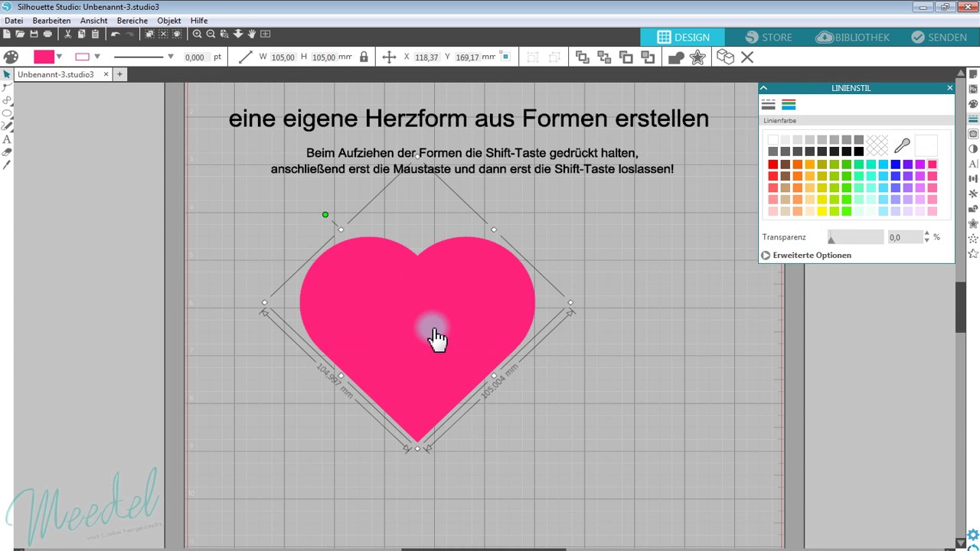Adjust the Transparenz slider
The width and height of the screenshot is (980, 551).
(855, 238)
